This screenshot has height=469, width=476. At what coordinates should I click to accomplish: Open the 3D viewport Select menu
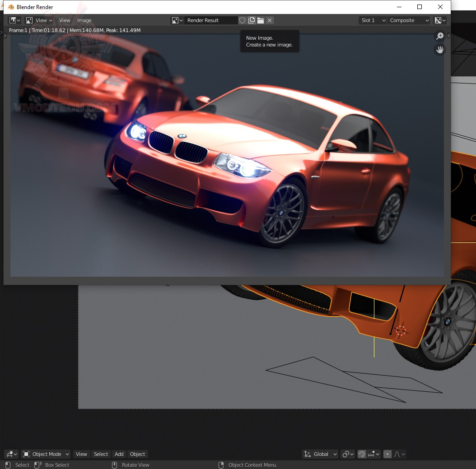tap(101, 454)
